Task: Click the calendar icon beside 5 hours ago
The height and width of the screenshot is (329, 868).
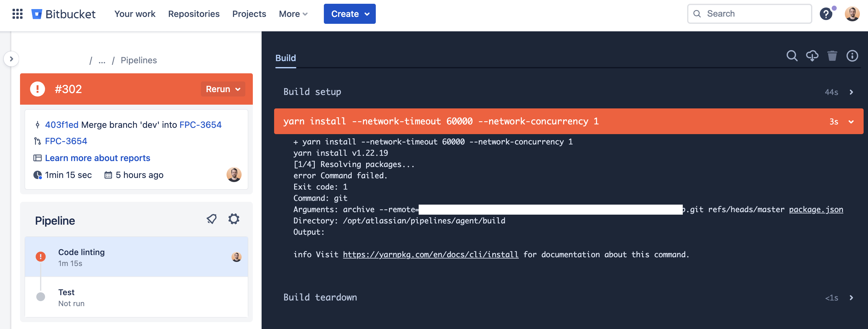Action: tap(108, 175)
